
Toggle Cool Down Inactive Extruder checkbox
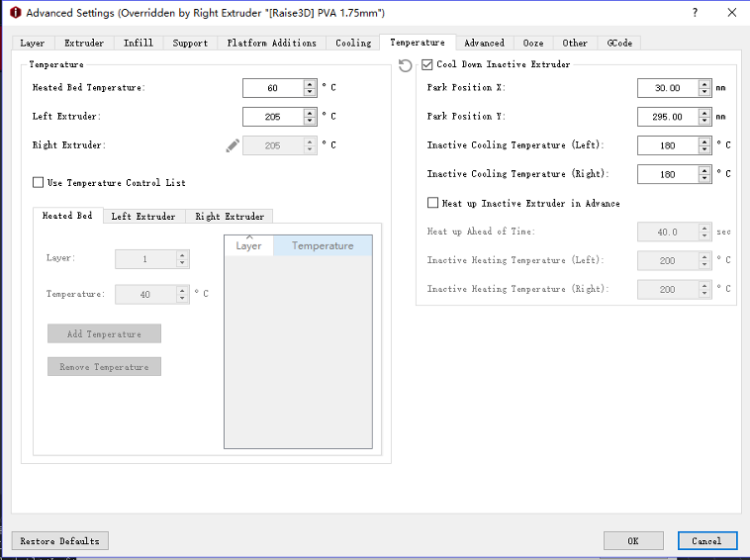click(x=427, y=65)
